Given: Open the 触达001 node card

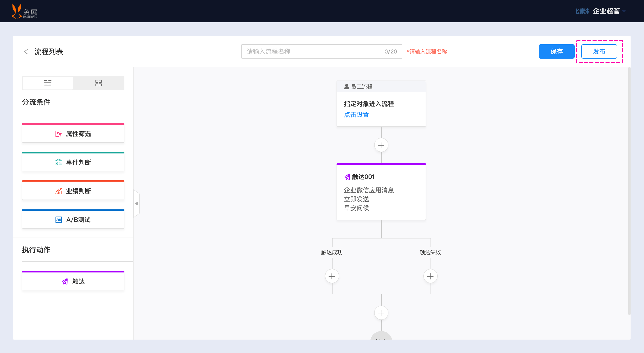Looking at the screenshot, I should pyautogui.click(x=381, y=192).
